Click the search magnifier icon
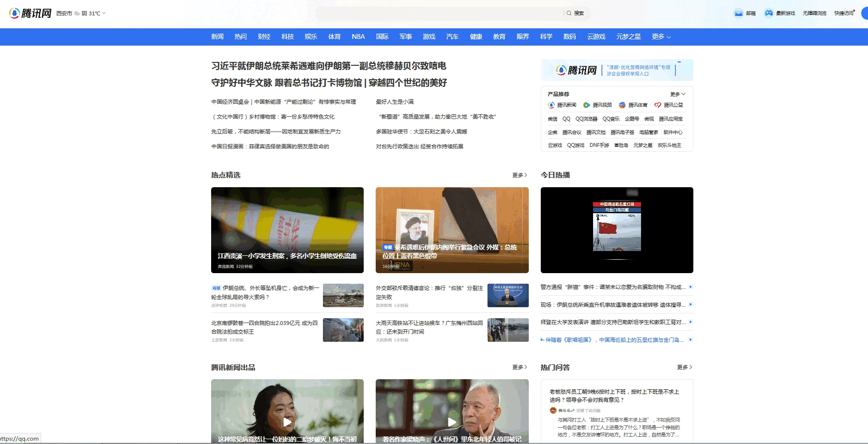Screen dimensions: 868x444 [x=569, y=13]
